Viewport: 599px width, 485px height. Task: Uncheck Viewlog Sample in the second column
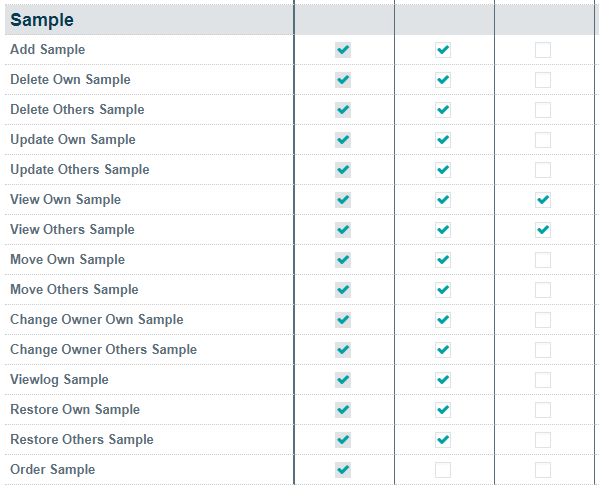[x=443, y=380]
